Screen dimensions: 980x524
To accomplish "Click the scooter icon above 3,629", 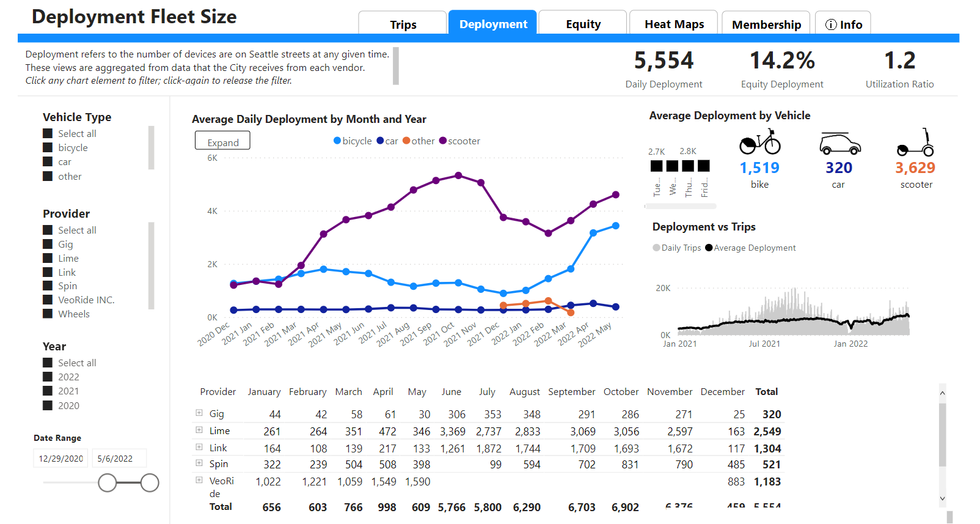I will pos(916,143).
